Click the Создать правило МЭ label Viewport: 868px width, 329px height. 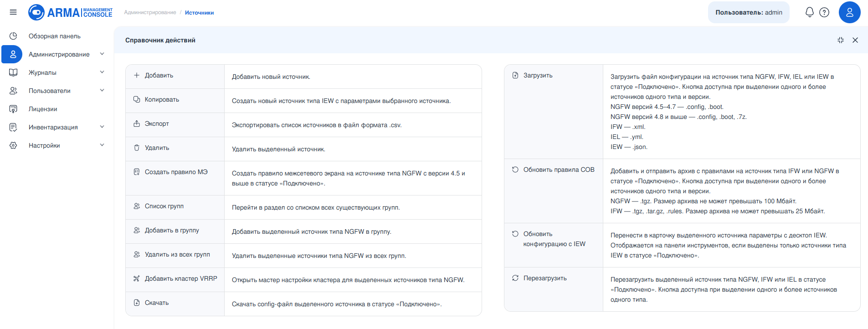tap(176, 172)
